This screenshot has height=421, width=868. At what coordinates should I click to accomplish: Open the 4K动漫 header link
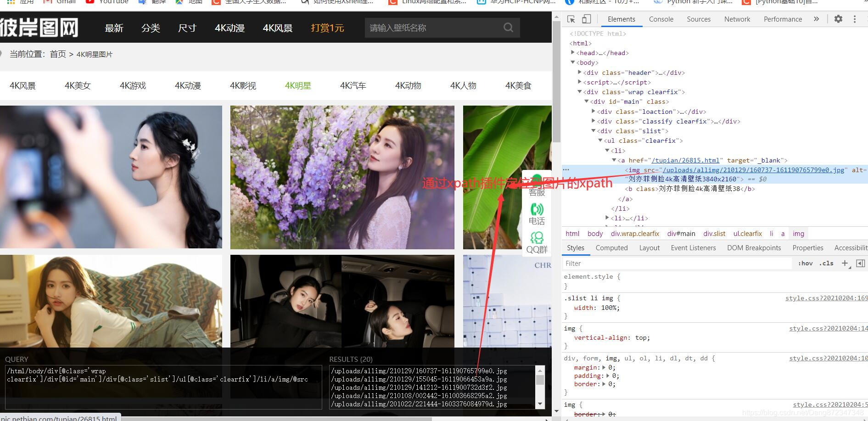(x=230, y=28)
